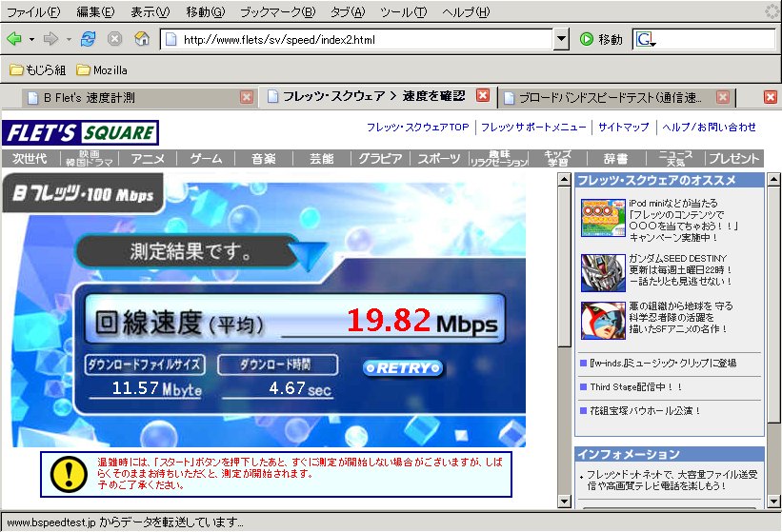Click the search box next to the G icon
The height and width of the screenshot is (532, 782).
pos(716,39)
